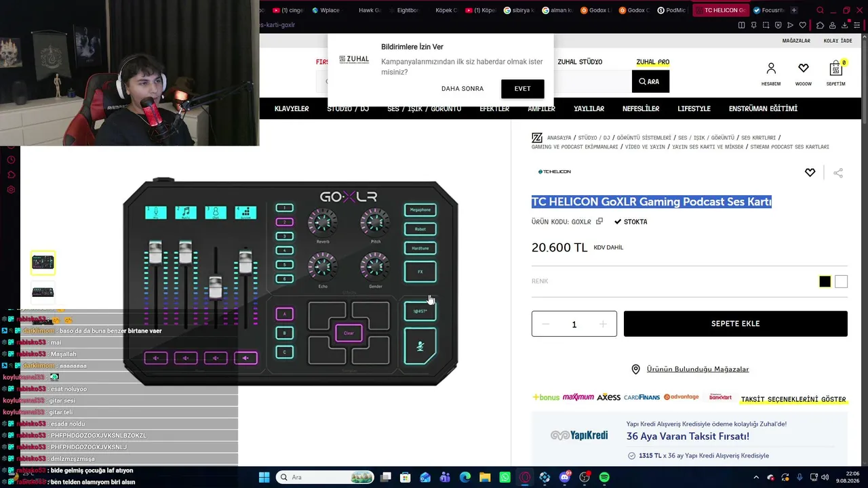Open the Amfiler menu

click(x=541, y=109)
